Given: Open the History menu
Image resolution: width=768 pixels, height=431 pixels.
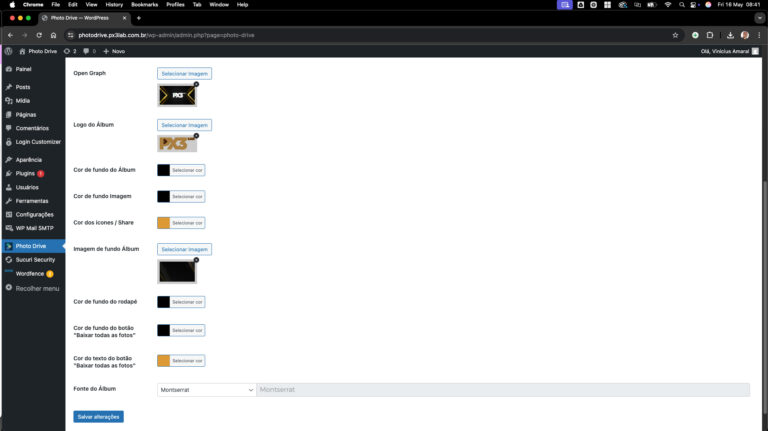Looking at the screenshot, I should 114,4.
